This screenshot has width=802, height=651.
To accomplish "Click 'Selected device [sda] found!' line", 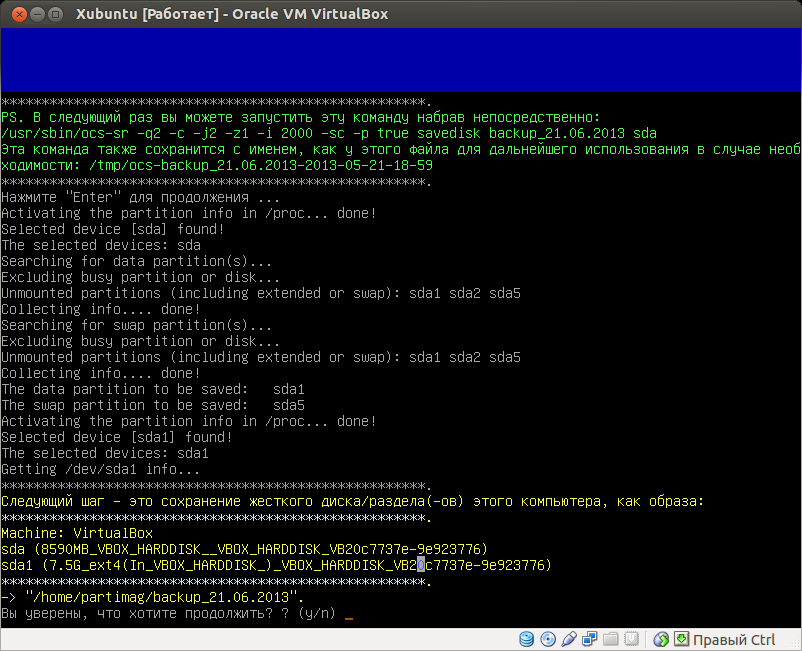I will pos(113,230).
